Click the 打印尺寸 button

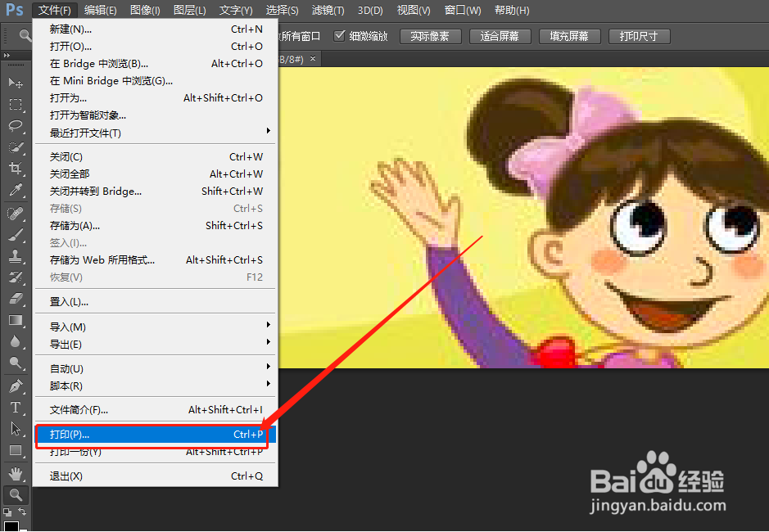[x=639, y=36]
